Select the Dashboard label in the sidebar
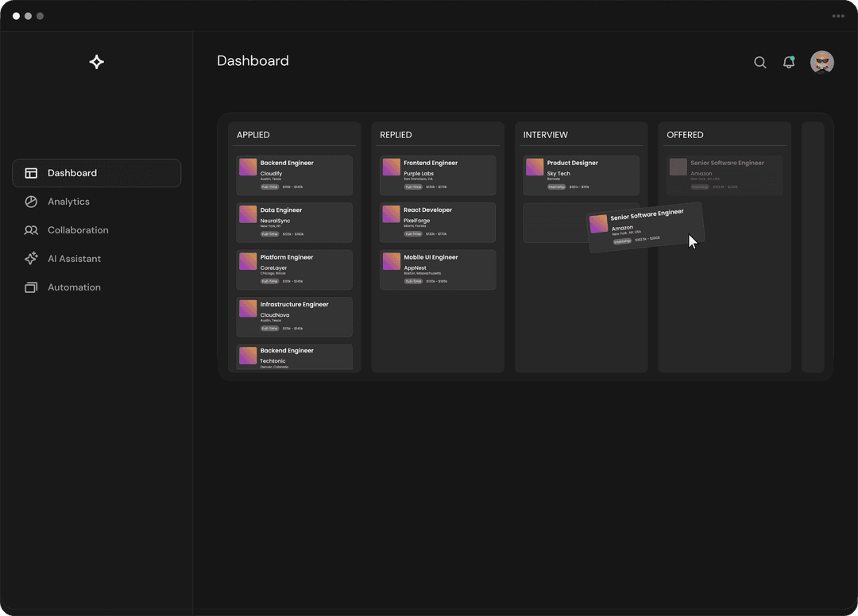This screenshot has height=616, width=858. [72, 173]
